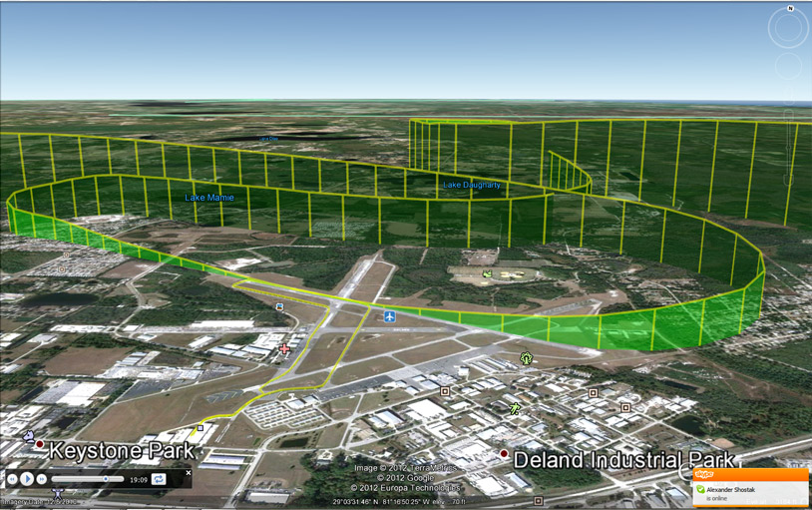Click the red cross hospital marker
812x510 pixels.
[285, 348]
